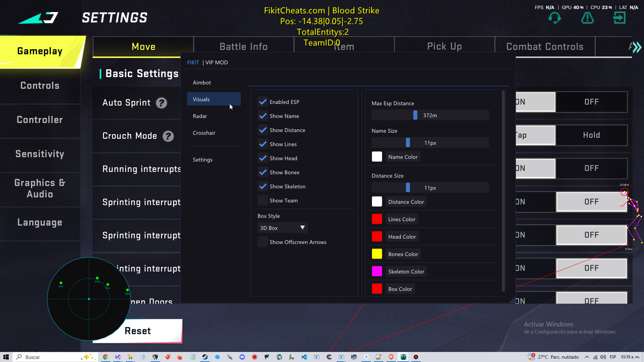Viewport: 644px width, 362px height.
Task: Select the Visuals section
Action: coord(214,99)
